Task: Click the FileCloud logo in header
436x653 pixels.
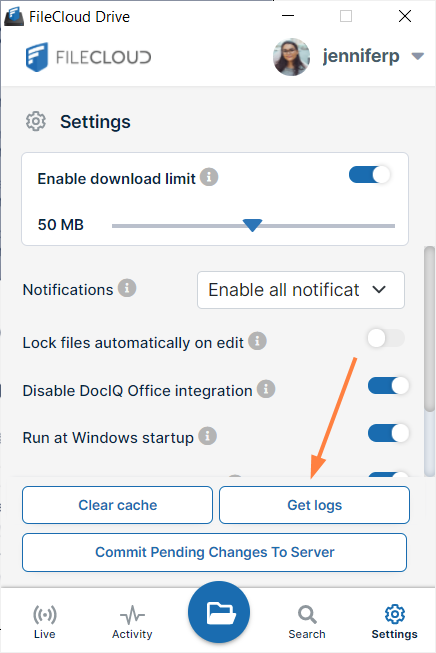Action: (88, 57)
